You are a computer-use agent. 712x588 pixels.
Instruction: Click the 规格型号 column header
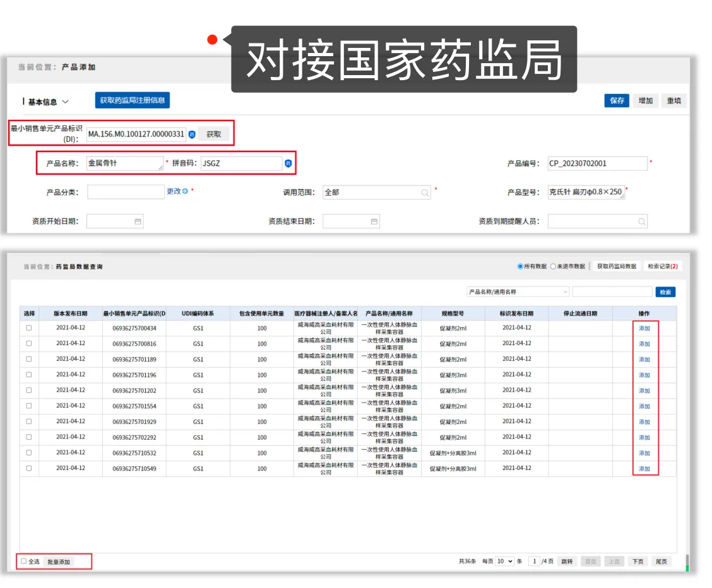(x=453, y=314)
